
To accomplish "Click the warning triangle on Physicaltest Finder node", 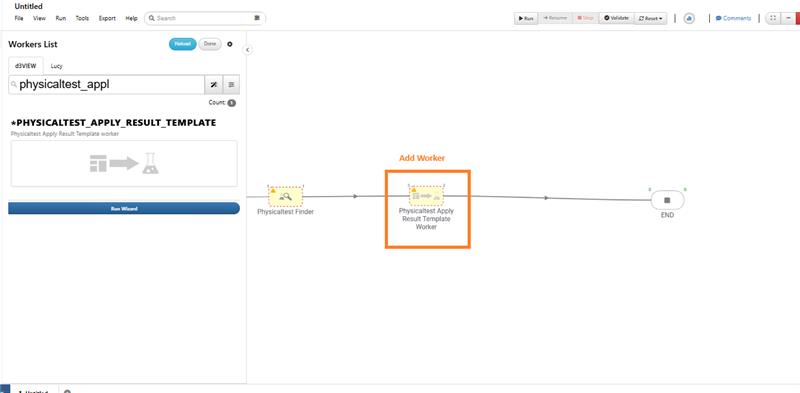I will point(272,190).
